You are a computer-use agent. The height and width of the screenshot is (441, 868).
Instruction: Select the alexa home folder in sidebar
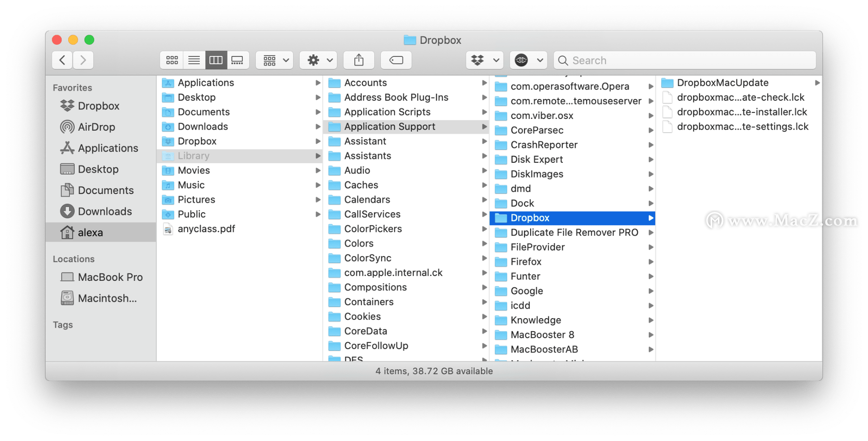click(101, 232)
